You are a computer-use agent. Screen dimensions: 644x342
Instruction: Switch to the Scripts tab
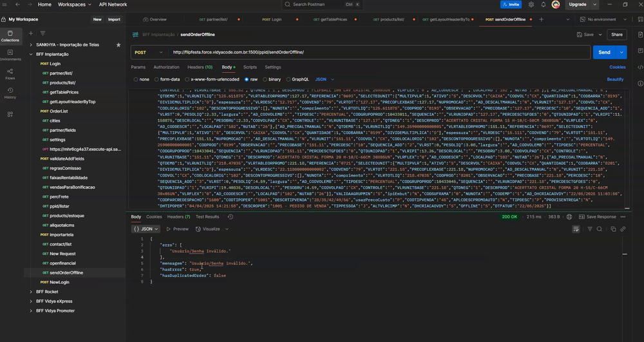point(250,68)
